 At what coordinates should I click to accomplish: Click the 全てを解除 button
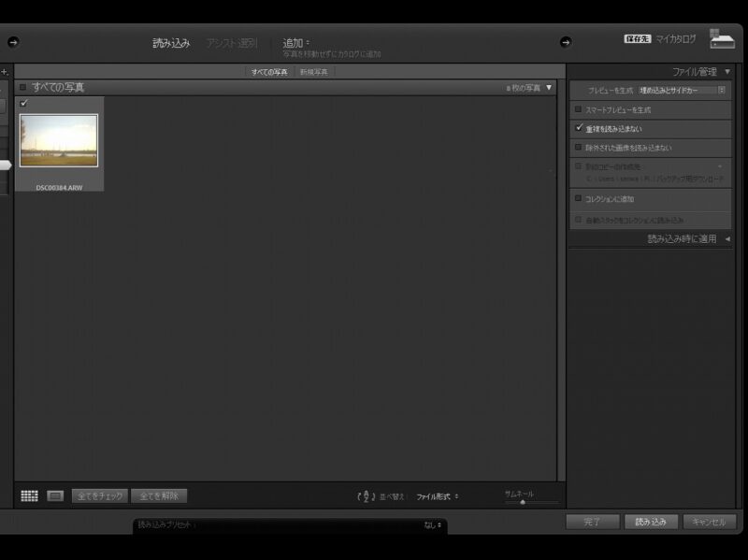coord(159,495)
